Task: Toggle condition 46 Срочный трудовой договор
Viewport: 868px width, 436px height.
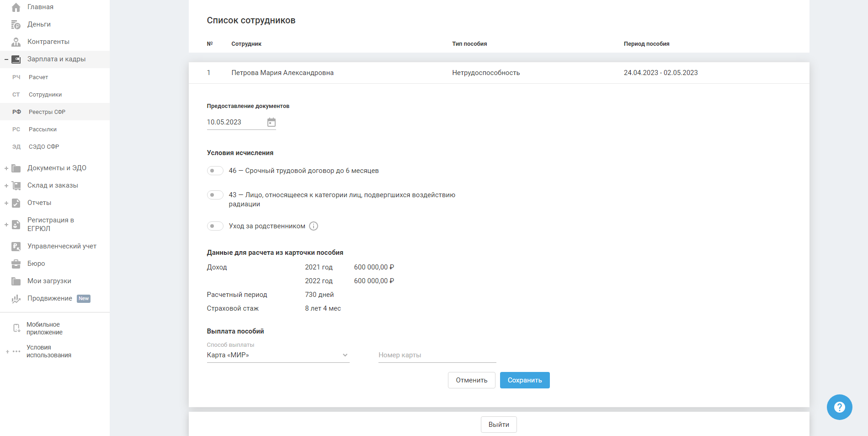Action: click(x=215, y=171)
